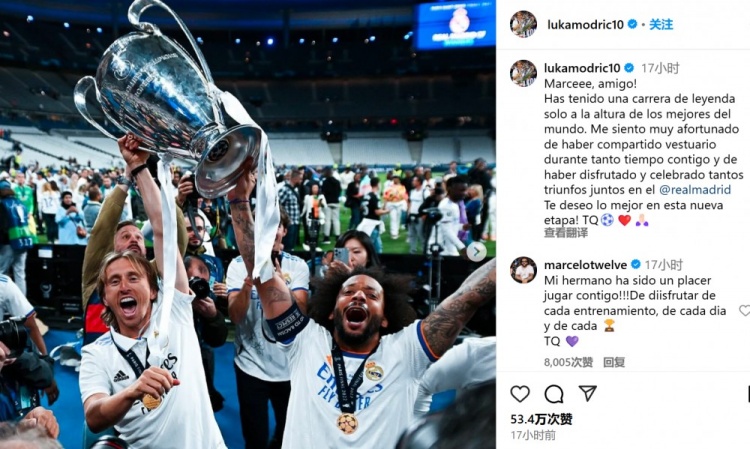Like the post with the heart icon

point(520,394)
